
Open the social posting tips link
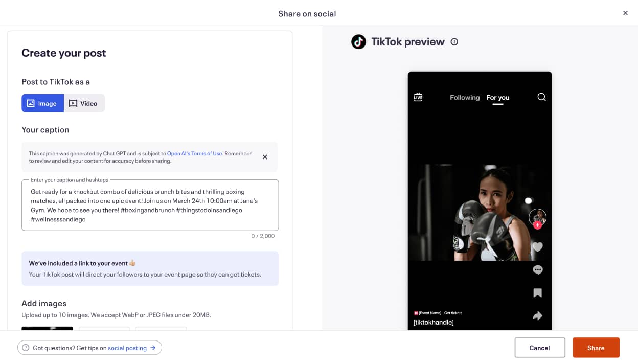127,348
